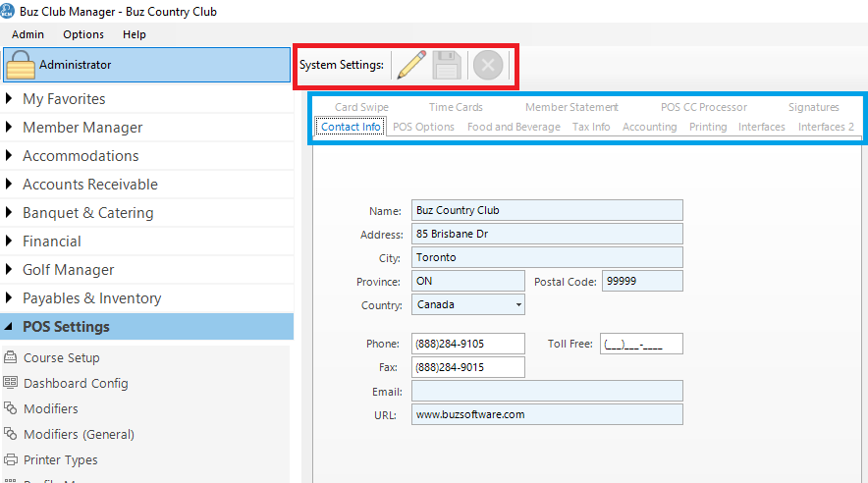This screenshot has width=868, height=483.
Task: Open the Options menu
Action: [x=83, y=34]
